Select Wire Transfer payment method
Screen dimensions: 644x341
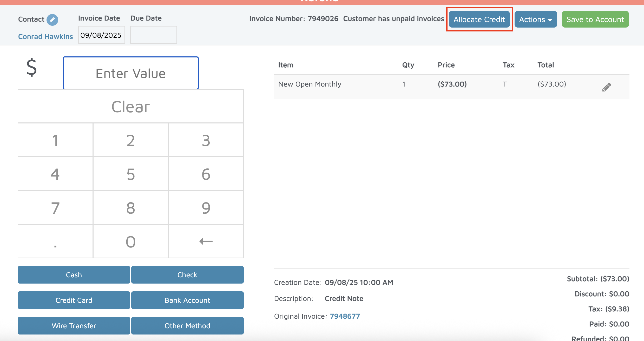point(74,326)
